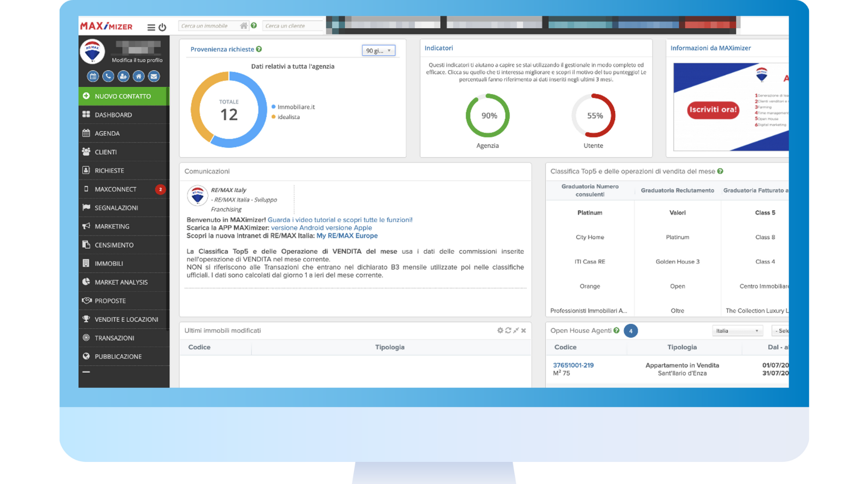Open the DASHBOARD section

[x=113, y=115]
